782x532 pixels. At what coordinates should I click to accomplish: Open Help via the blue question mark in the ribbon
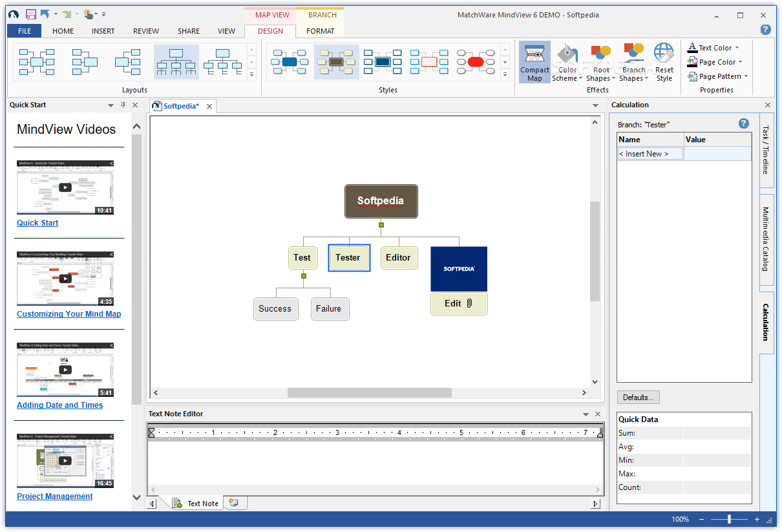point(766,29)
